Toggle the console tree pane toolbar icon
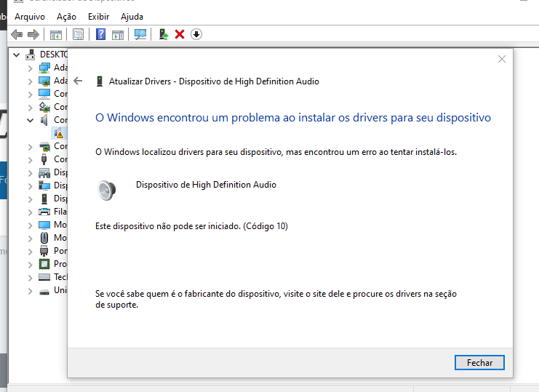 tap(56, 35)
